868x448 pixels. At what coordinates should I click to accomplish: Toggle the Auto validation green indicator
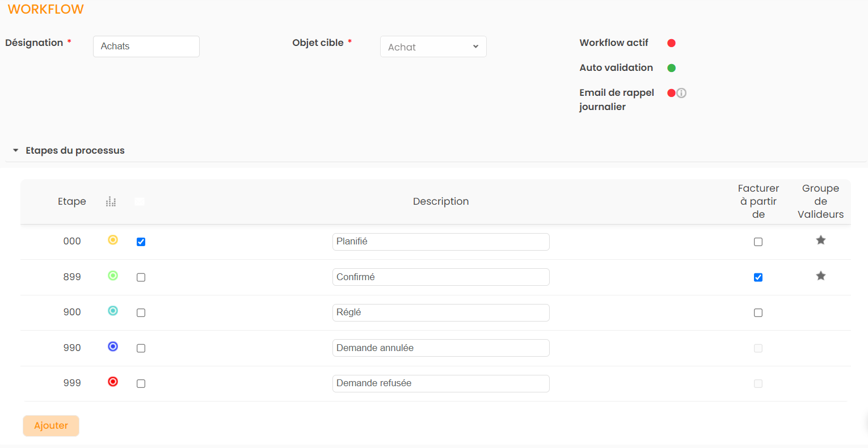pyautogui.click(x=671, y=68)
